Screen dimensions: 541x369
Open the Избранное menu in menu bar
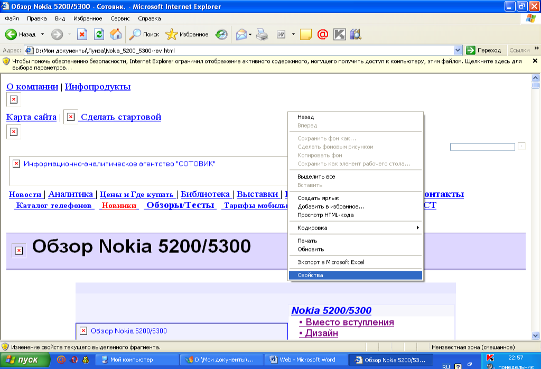coord(88,18)
